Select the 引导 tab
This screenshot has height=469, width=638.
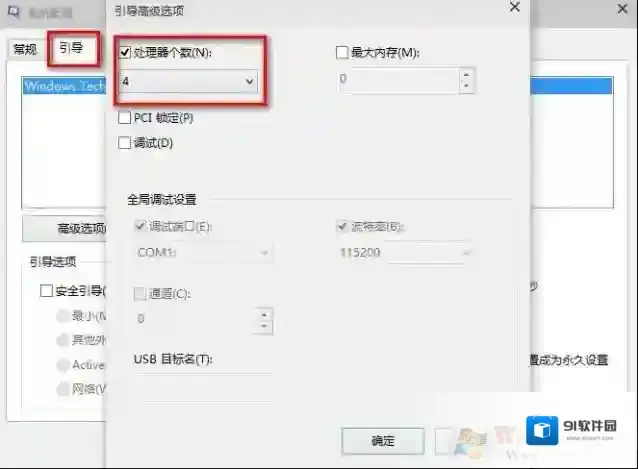[71, 48]
